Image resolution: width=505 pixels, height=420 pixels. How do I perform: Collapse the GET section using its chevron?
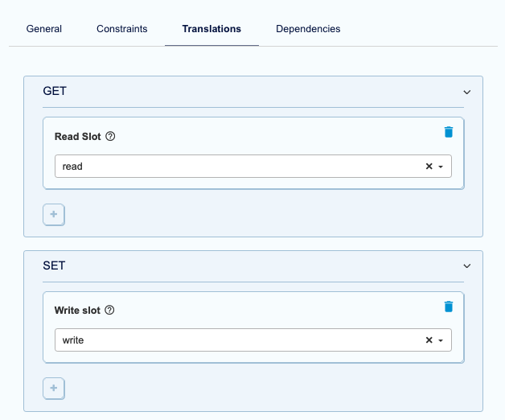466,93
